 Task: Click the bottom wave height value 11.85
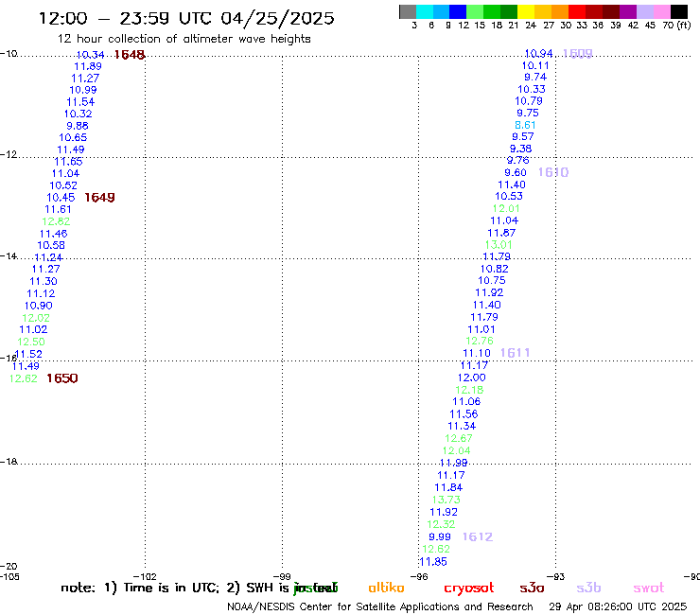(x=433, y=562)
